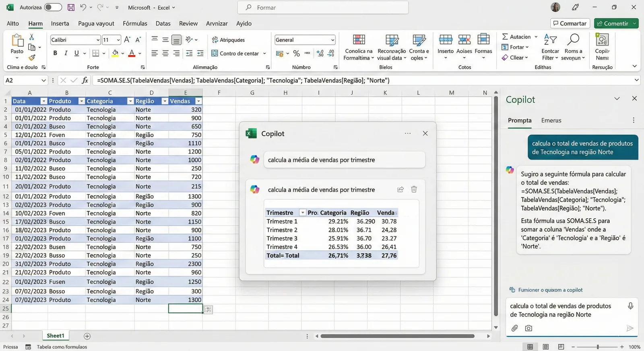
Task: Click Contro de centar merge button
Action: 235,53
